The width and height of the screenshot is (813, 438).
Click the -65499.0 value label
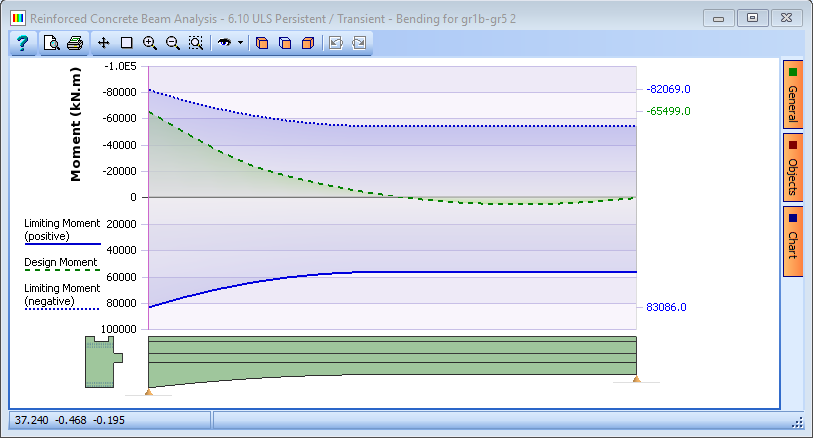coord(668,111)
